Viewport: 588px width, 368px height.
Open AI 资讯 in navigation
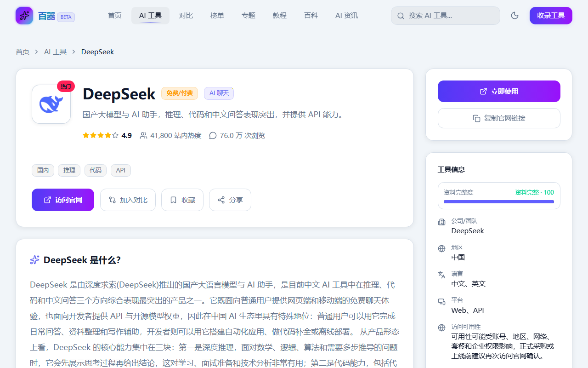point(346,16)
